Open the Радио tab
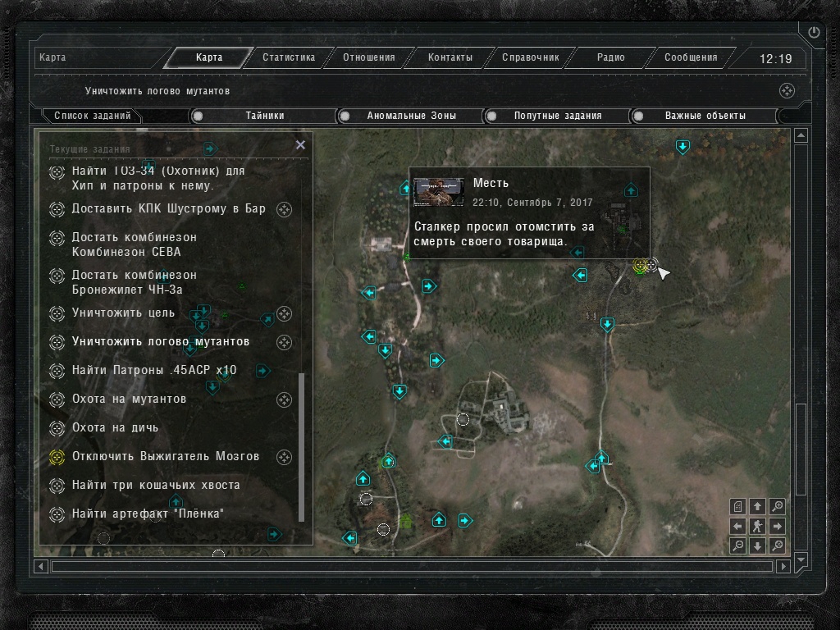The height and width of the screenshot is (630, 840). [x=610, y=57]
